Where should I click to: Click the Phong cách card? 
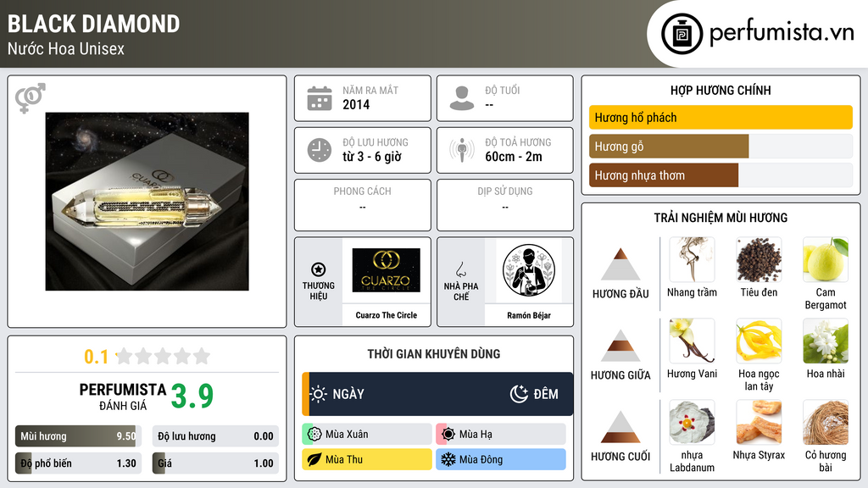(363, 205)
